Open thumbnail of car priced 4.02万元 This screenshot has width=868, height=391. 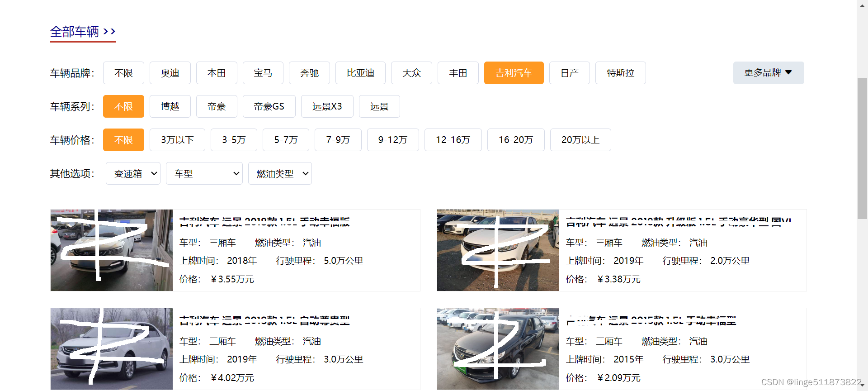(x=112, y=349)
